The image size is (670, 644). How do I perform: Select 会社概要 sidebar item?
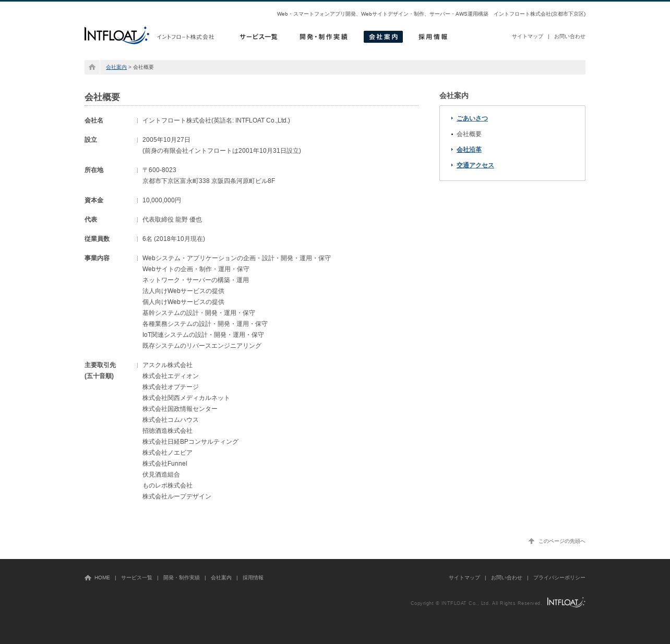(x=469, y=134)
